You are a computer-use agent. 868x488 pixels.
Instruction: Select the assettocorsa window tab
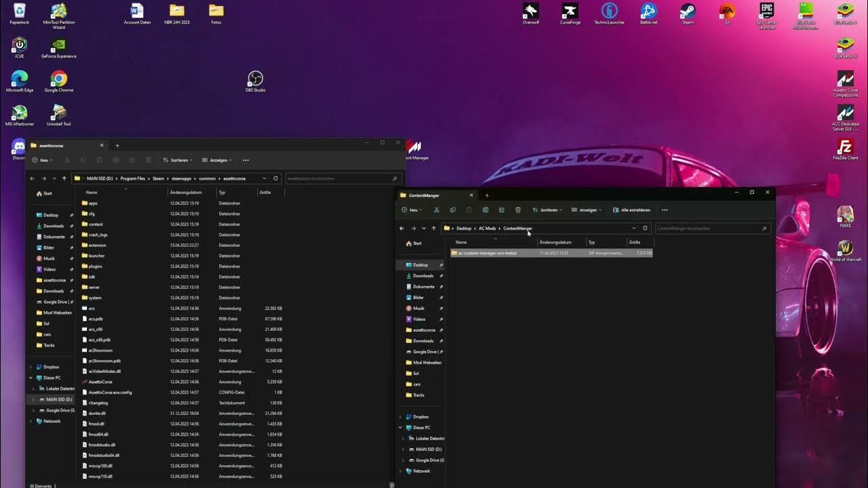68,145
